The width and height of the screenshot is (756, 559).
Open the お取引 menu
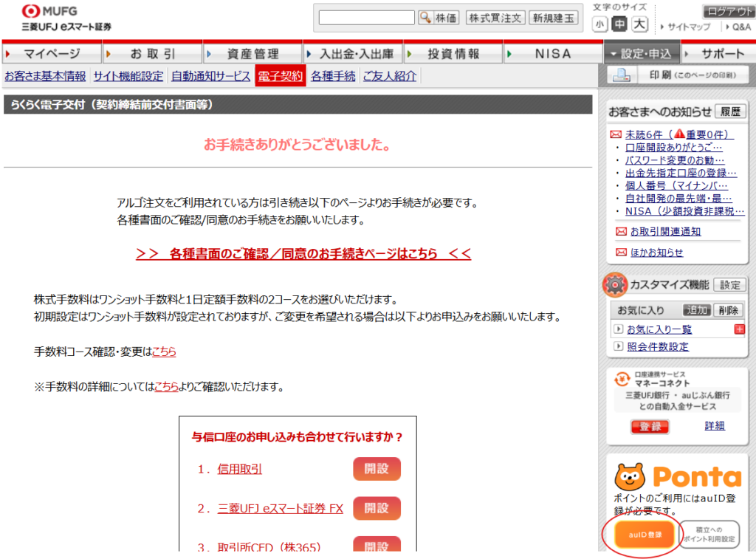point(152,54)
